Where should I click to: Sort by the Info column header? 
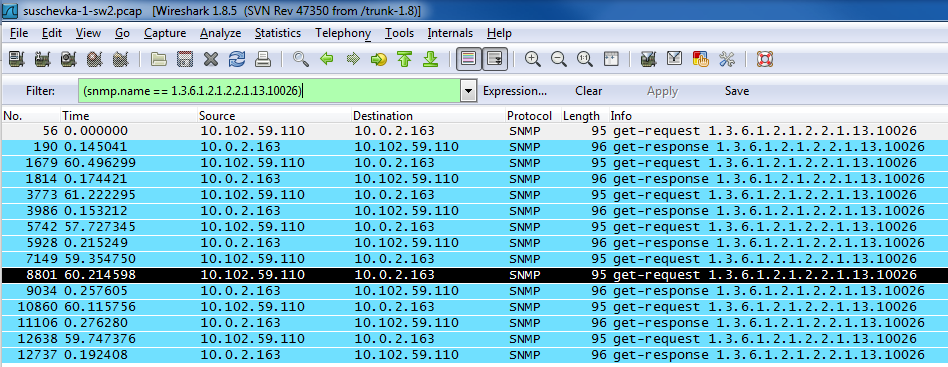(778, 116)
